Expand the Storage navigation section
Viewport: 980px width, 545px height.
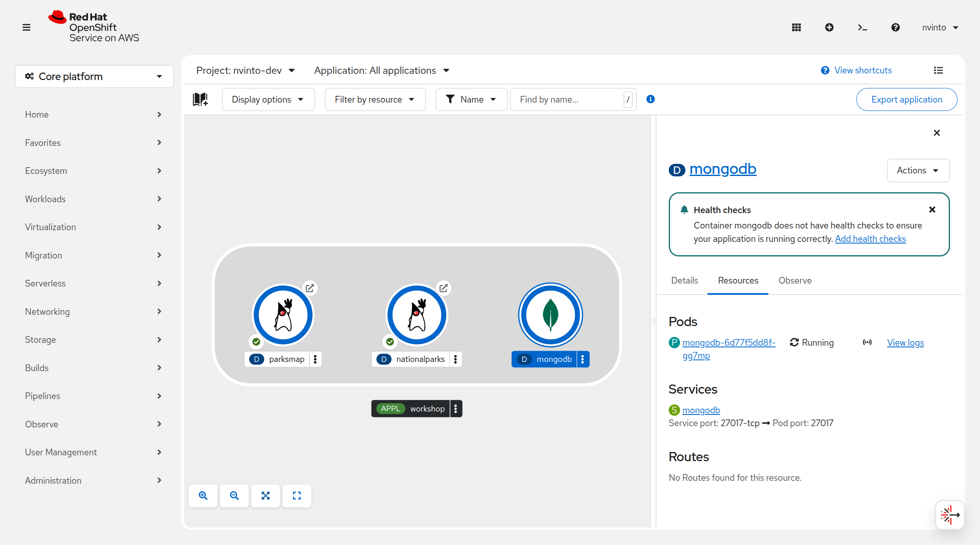click(x=93, y=339)
